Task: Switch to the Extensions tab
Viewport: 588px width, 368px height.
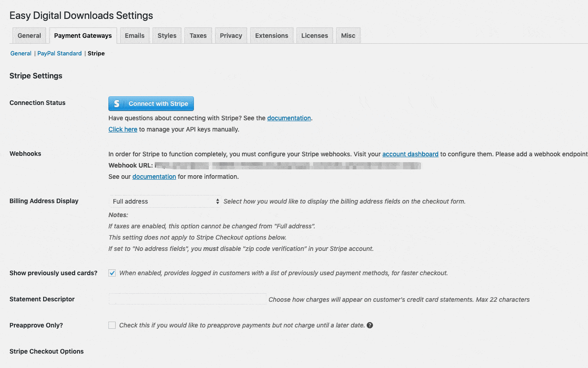Action: point(272,36)
